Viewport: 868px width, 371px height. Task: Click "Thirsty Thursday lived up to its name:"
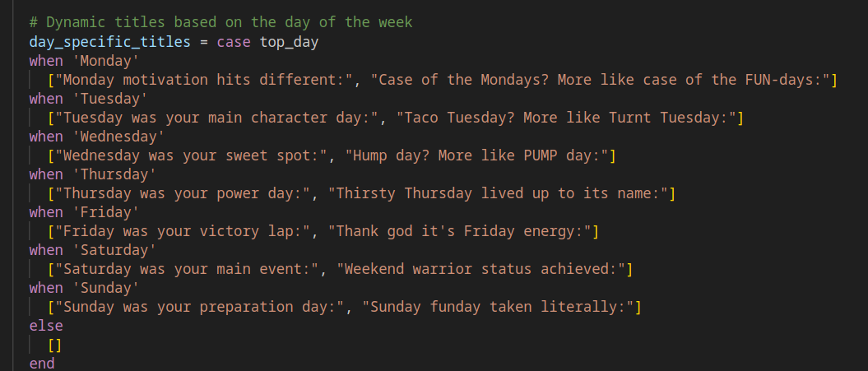point(498,193)
